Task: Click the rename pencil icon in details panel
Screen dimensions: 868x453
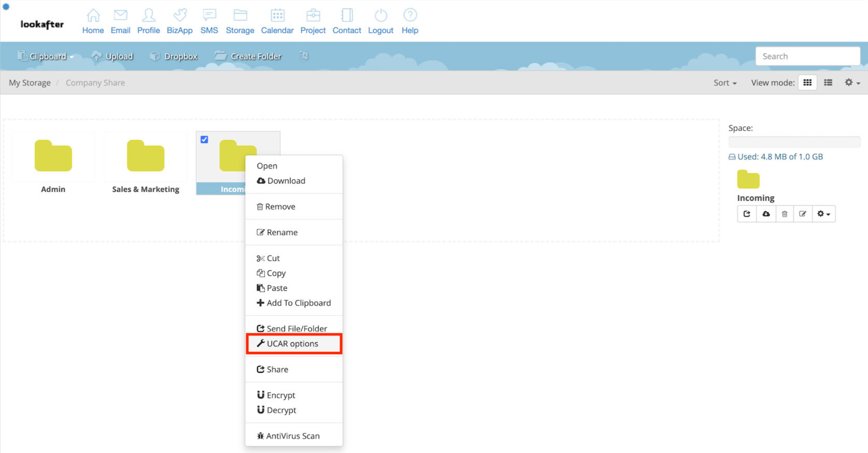Action: coord(803,214)
